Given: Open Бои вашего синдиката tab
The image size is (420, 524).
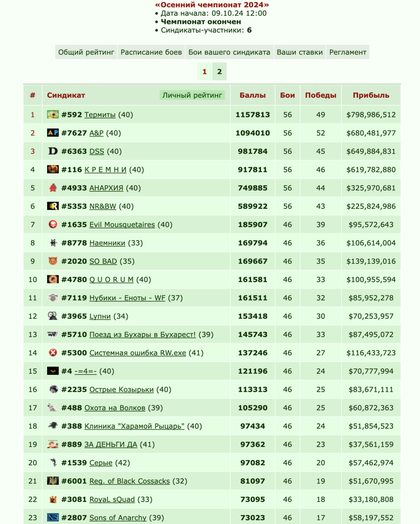Looking at the screenshot, I should coord(229,52).
